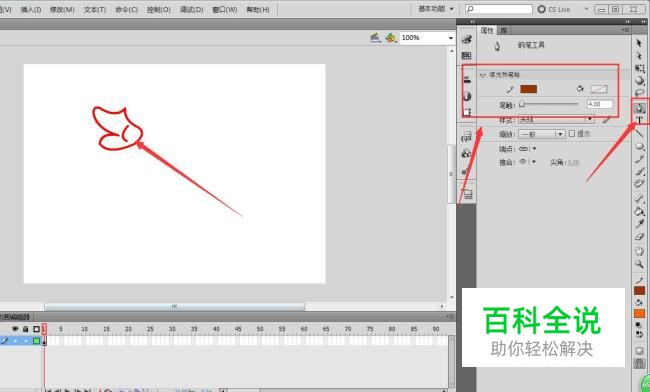Toggle Snap to Objects magnet in toolbar

click(x=639, y=363)
